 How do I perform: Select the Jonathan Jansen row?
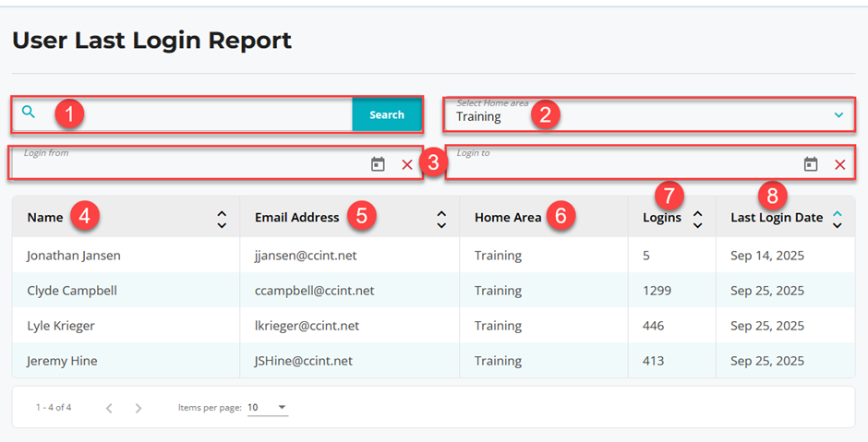(74, 256)
